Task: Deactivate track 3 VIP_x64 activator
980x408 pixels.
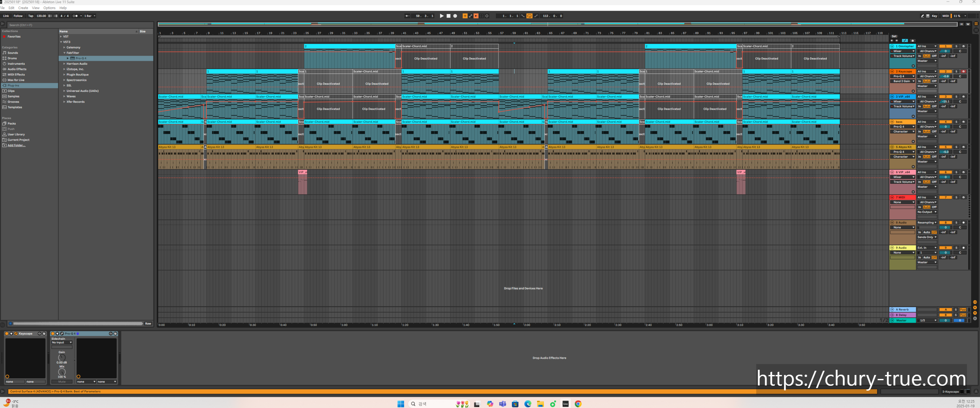Action: (x=945, y=97)
